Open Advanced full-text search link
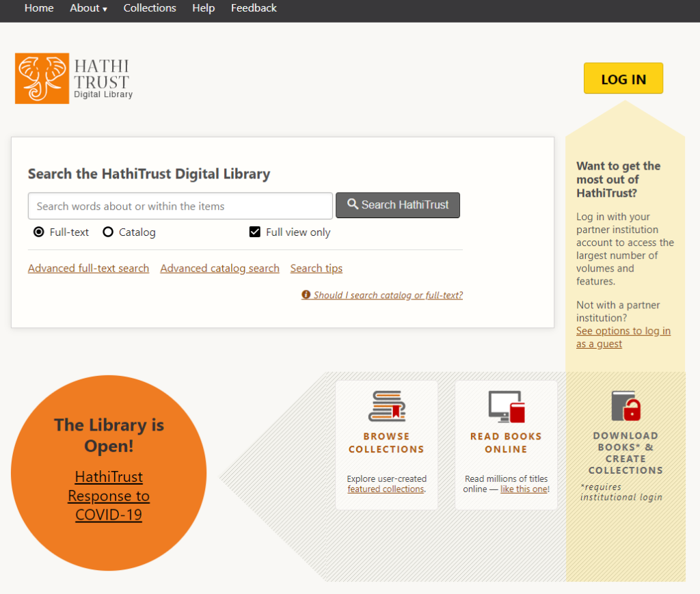 88,269
